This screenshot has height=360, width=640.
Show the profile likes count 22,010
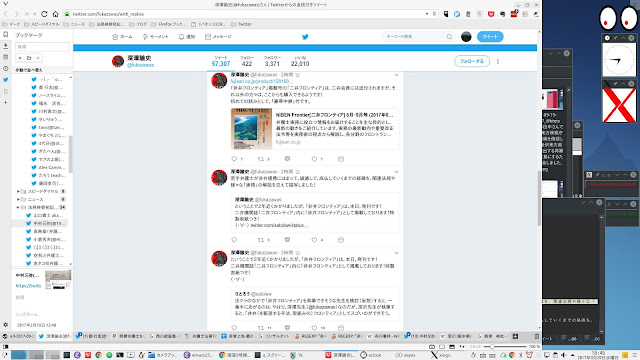click(300, 61)
